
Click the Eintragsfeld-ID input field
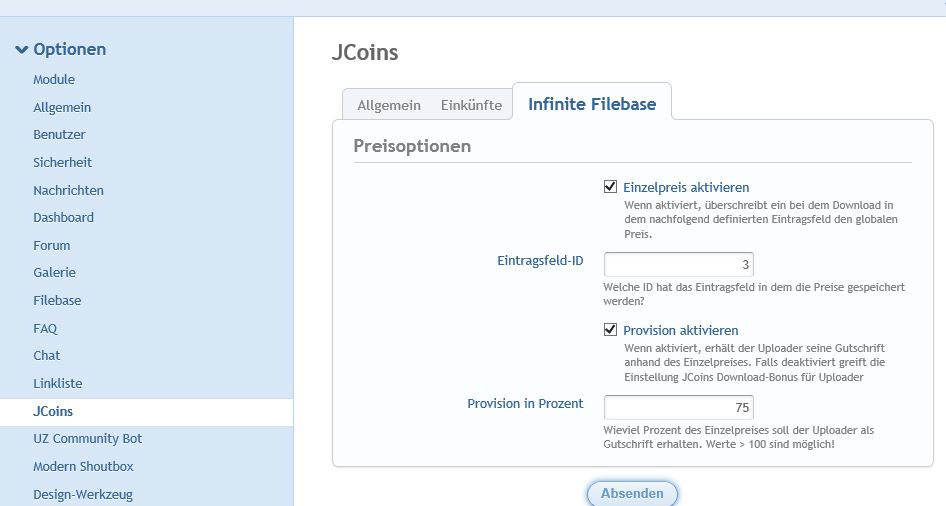[x=678, y=264]
